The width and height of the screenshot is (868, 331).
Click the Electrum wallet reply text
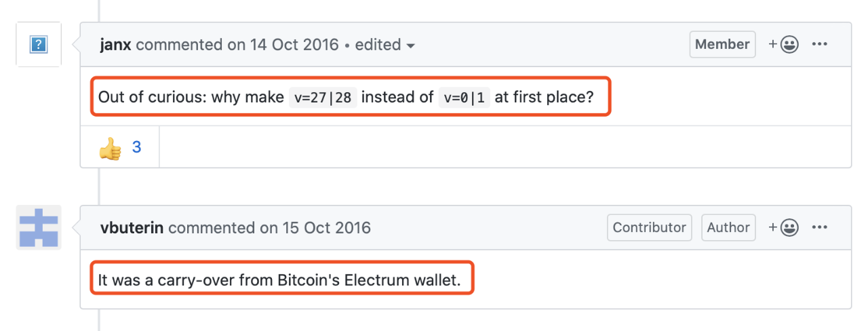click(x=279, y=279)
